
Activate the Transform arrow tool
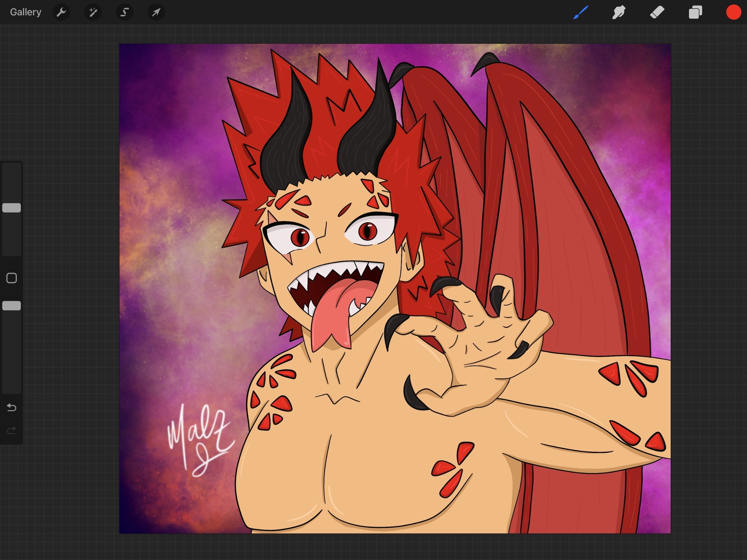(156, 12)
